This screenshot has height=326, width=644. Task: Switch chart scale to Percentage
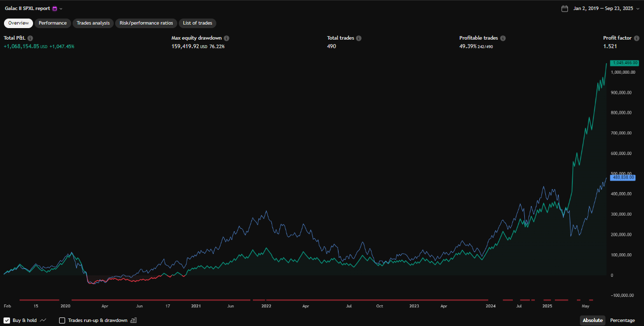pyautogui.click(x=622, y=320)
